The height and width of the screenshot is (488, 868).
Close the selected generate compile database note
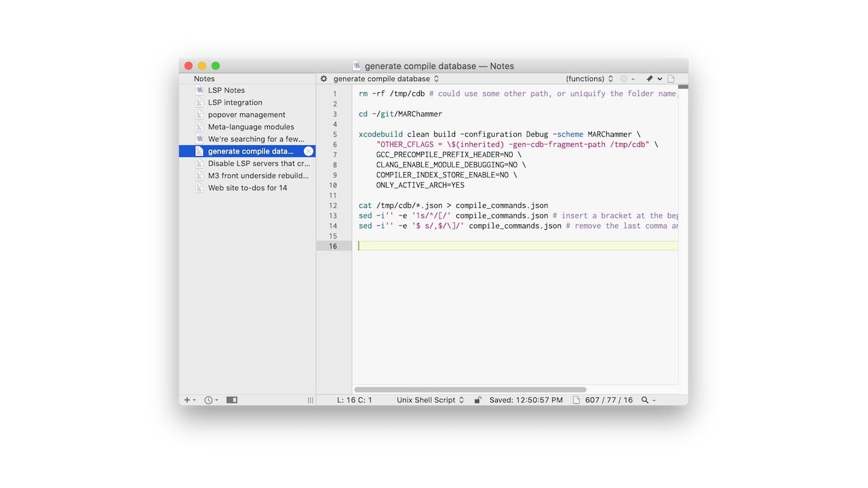pos(309,151)
